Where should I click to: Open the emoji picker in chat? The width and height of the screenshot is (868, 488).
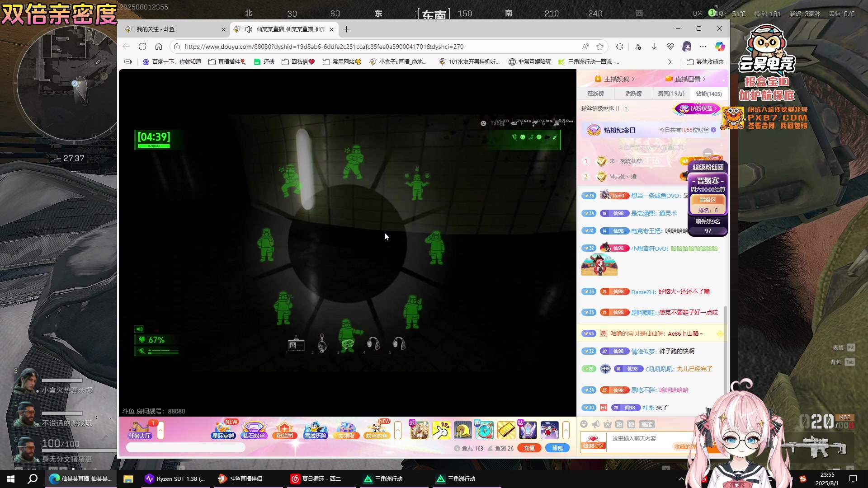(x=584, y=424)
